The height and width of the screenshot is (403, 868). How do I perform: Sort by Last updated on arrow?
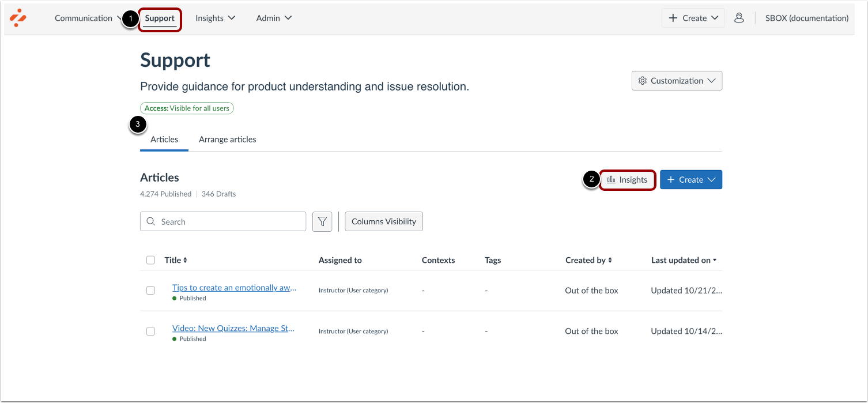(715, 261)
